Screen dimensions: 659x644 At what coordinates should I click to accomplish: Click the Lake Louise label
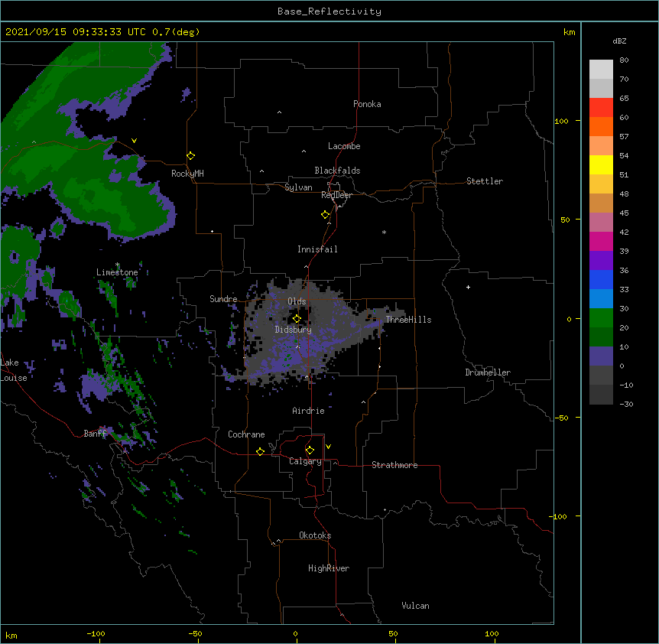click(14, 370)
